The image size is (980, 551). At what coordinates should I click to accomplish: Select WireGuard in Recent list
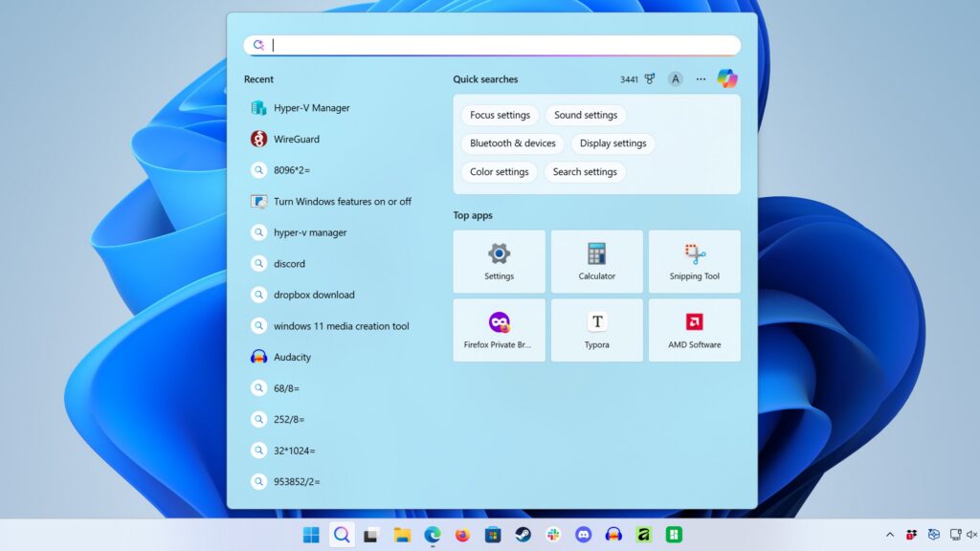click(296, 139)
